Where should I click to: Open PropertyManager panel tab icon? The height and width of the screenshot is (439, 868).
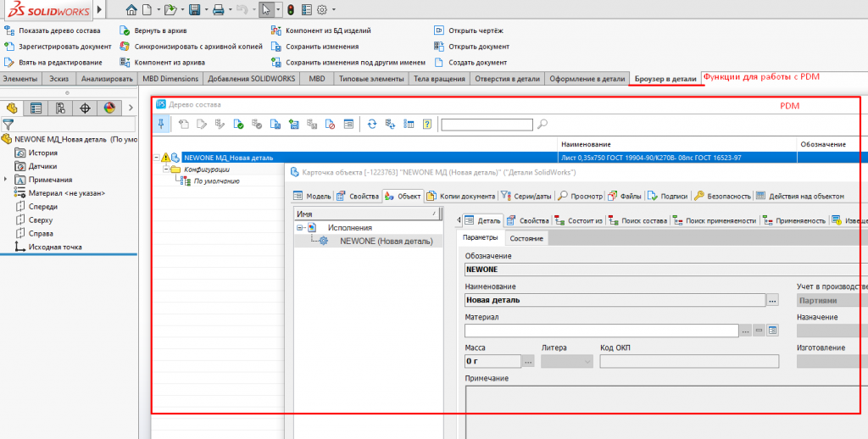36,108
